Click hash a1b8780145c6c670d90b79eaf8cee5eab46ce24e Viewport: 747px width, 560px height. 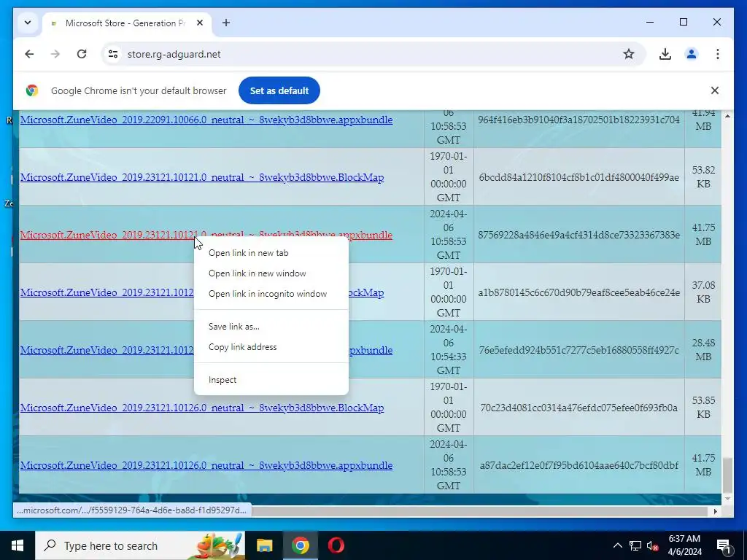click(578, 292)
